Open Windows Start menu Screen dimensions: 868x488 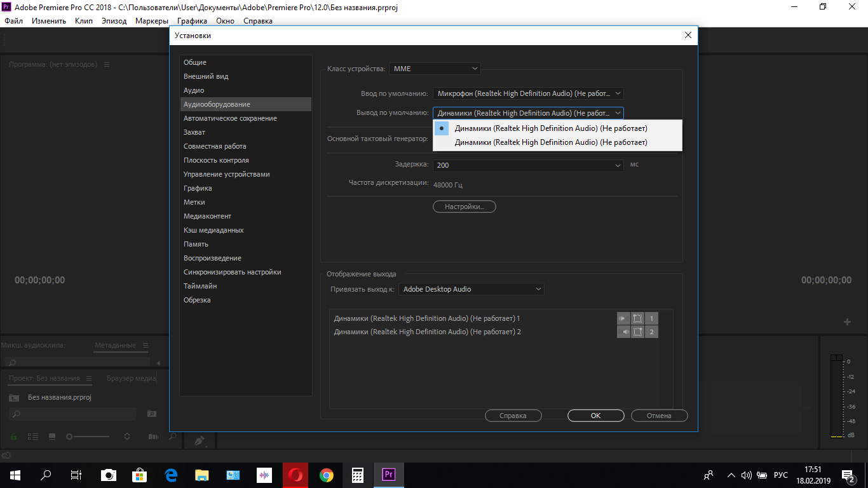[15, 475]
